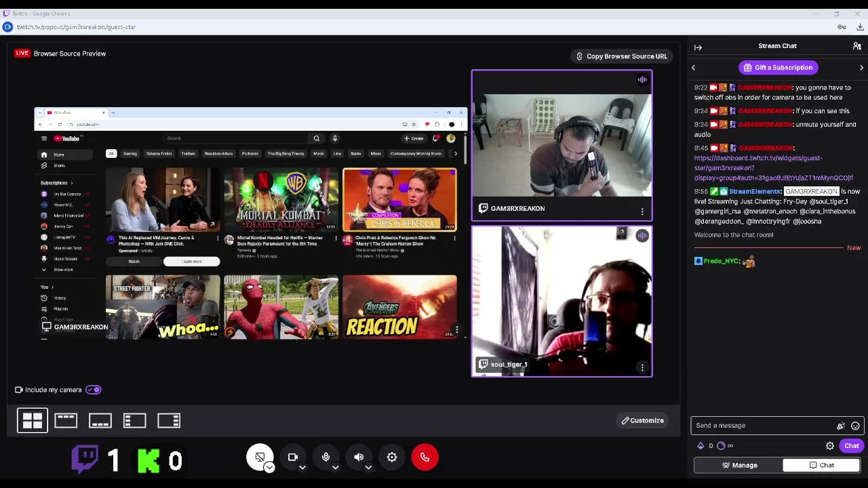This screenshot has width=868, height=488.
Task: Open Guest Star call settings gear
Action: tap(392, 457)
